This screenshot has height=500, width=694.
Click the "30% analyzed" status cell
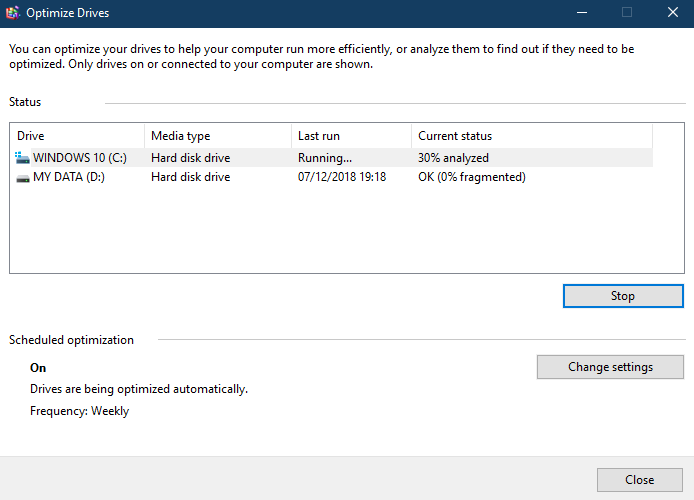453,158
